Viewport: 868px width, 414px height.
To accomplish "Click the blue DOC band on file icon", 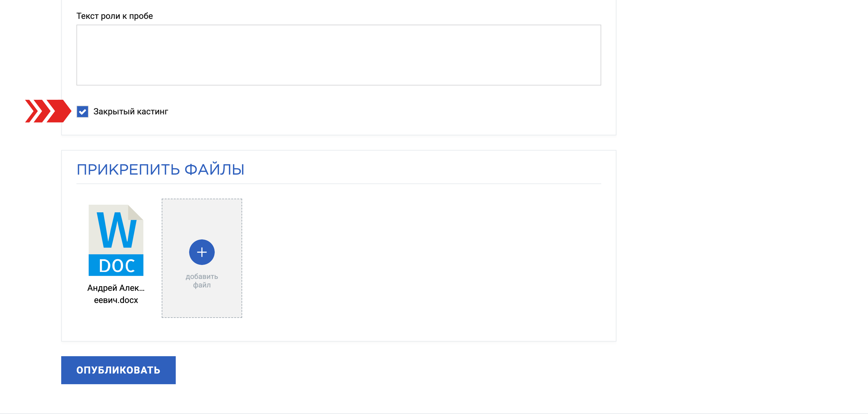I will (x=116, y=265).
